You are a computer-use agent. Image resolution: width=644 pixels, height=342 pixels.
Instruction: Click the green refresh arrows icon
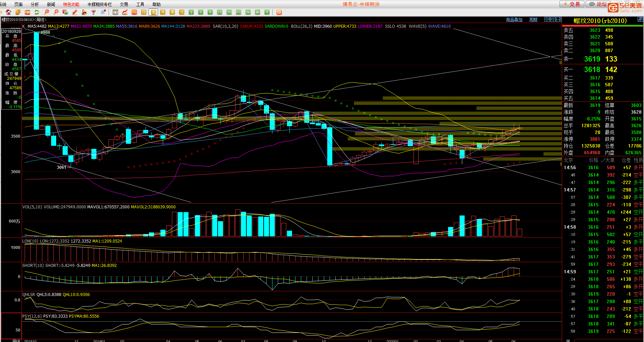(x=37, y=12)
